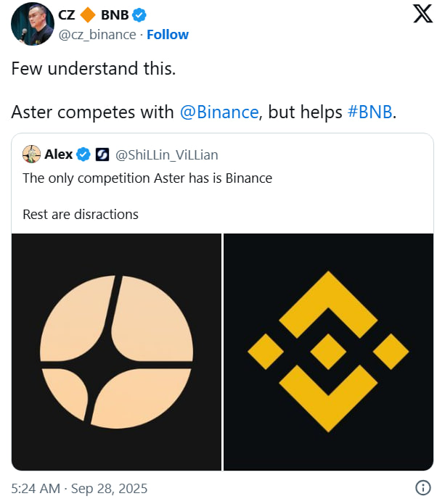
Task: Open the Aster logo image
Action: pos(117,351)
